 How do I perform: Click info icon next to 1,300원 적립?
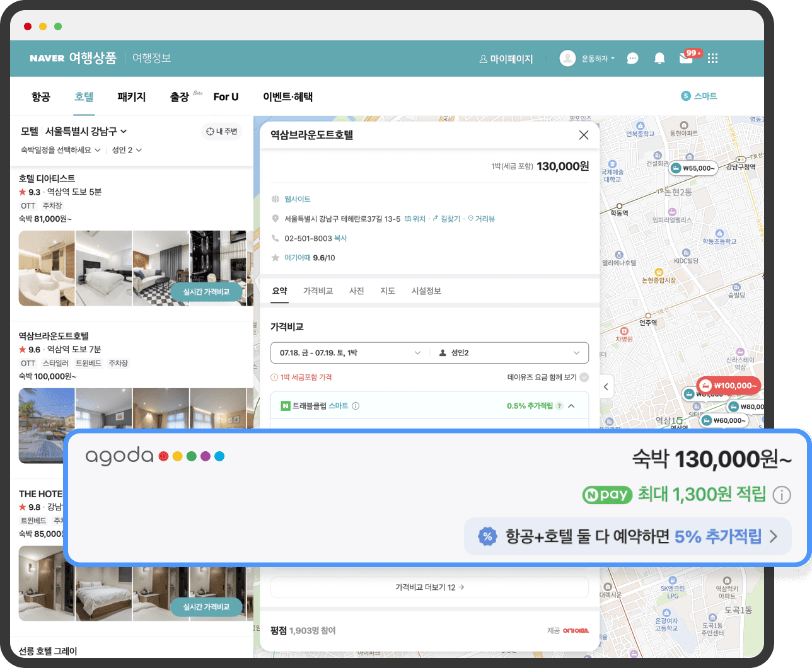pos(782,495)
